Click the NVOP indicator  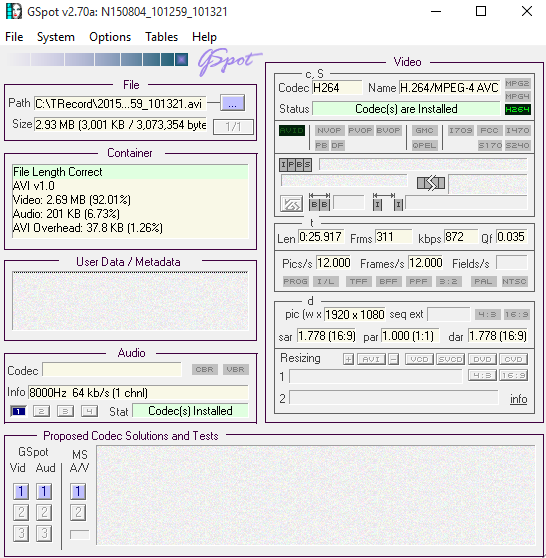click(x=329, y=131)
